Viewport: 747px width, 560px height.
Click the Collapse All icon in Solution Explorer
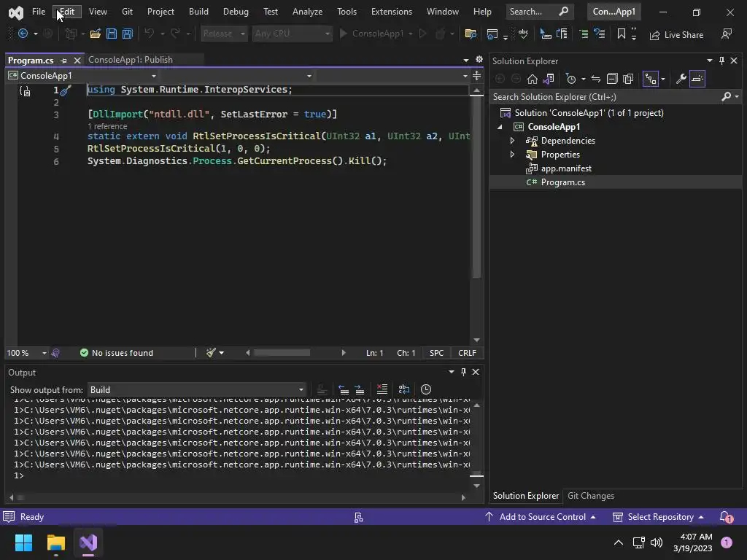point(612,79)
